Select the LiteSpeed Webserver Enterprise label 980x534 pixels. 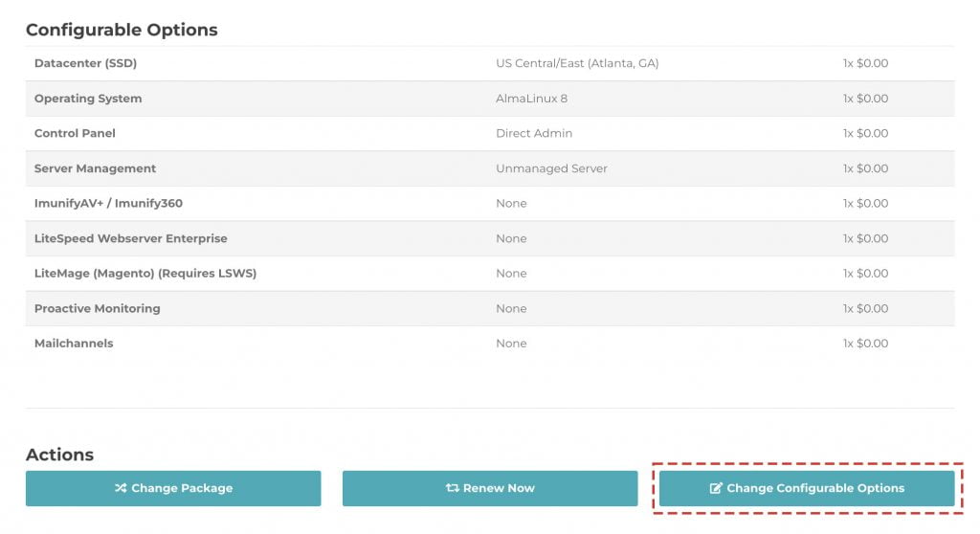tap(130, 238)
